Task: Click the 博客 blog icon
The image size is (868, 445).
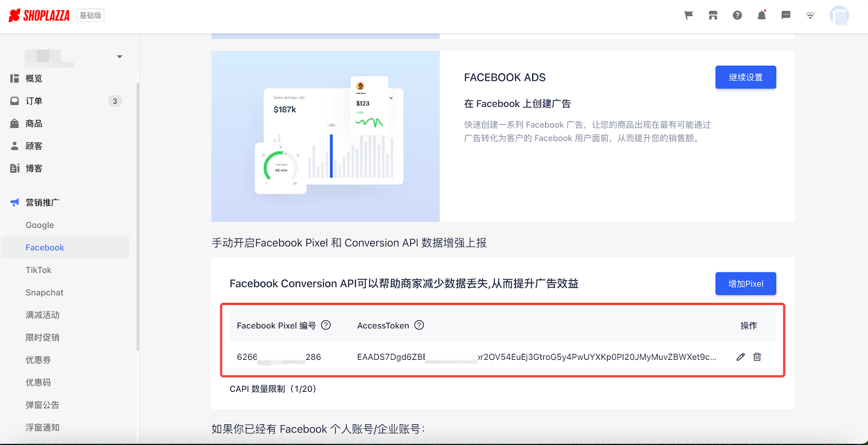Action: tap(15, 168)
